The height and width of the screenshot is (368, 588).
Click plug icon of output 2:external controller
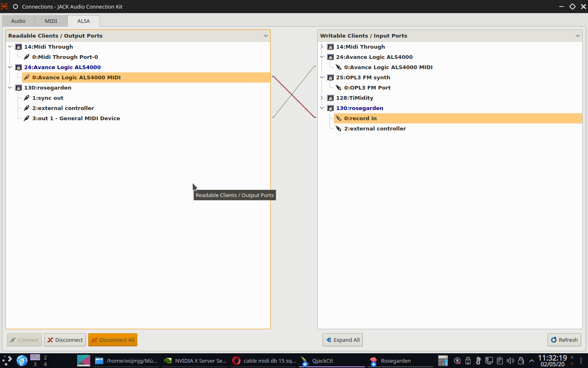pyautogui.click(x=27, y=108)
